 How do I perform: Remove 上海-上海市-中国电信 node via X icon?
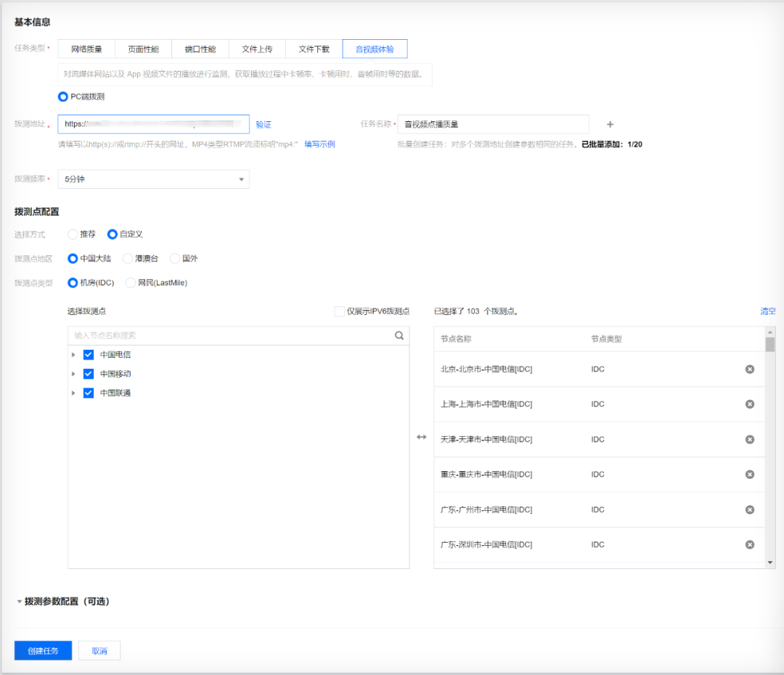click(749, 404)
